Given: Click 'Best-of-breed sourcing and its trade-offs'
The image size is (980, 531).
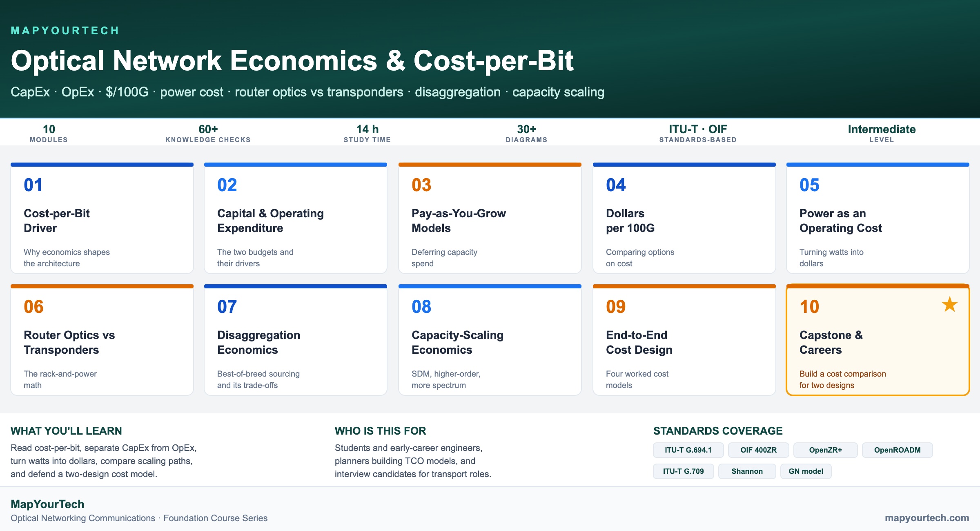Looking at the screenshot, I should (x=258, y=379).
